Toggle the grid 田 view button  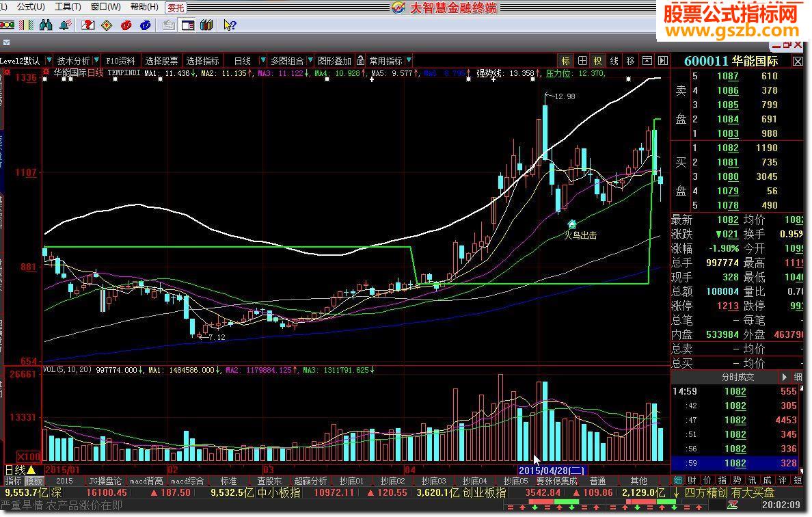(582, 61)
